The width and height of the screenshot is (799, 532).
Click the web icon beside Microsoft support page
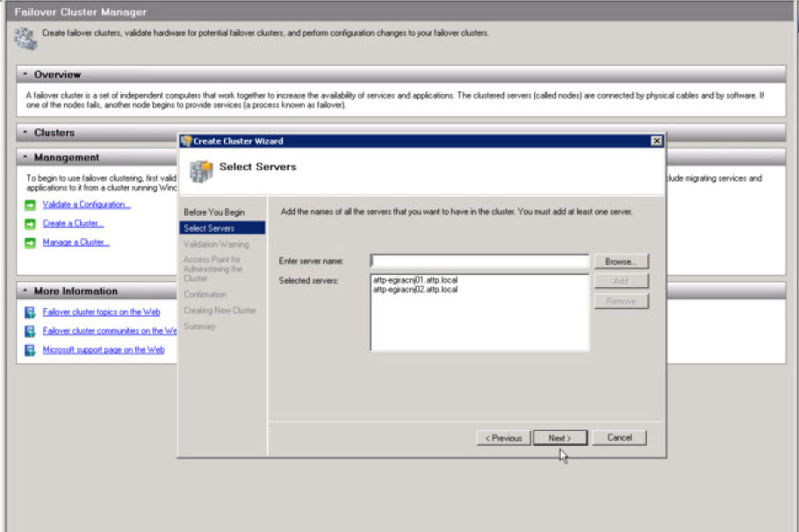[x=30, y=350]
